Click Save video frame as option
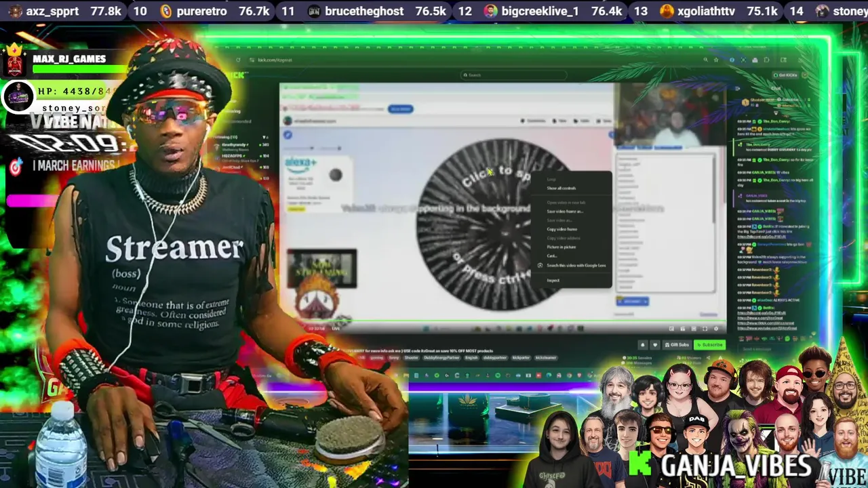 pyautogui.click(x=565, y=211)
